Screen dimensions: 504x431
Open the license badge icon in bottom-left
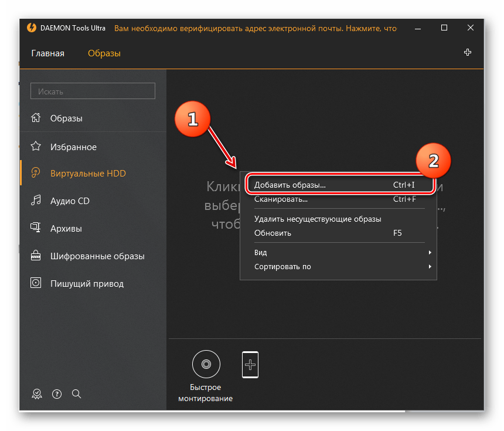(x=38, y=393)
